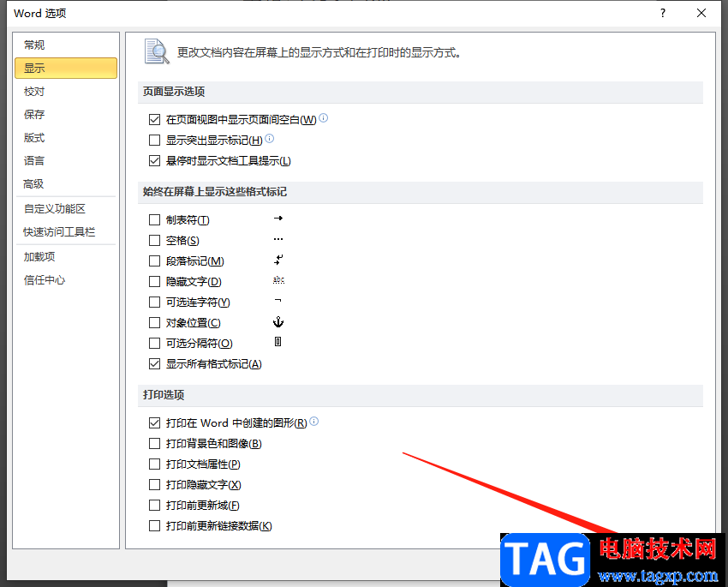Open the 信任中心 category
Image resolution: width=728 pixels, height=587 pixels.
pyautogui.click(x=65, y=280)
